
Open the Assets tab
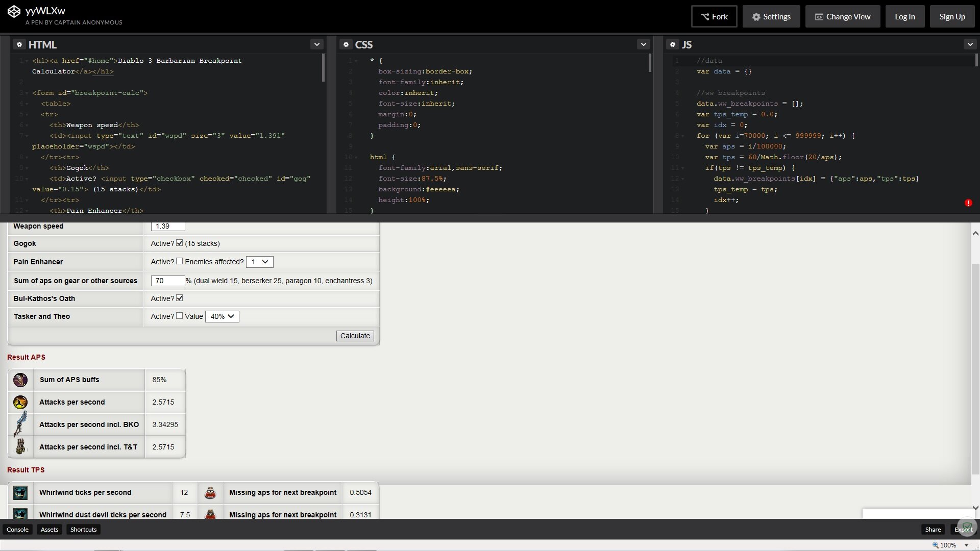click(50, 529)
